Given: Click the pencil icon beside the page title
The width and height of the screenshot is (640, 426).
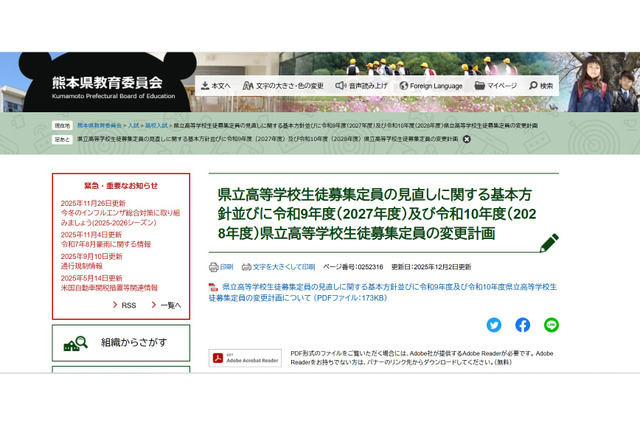Looking at the screenshot, I should [x=549, y=243].
